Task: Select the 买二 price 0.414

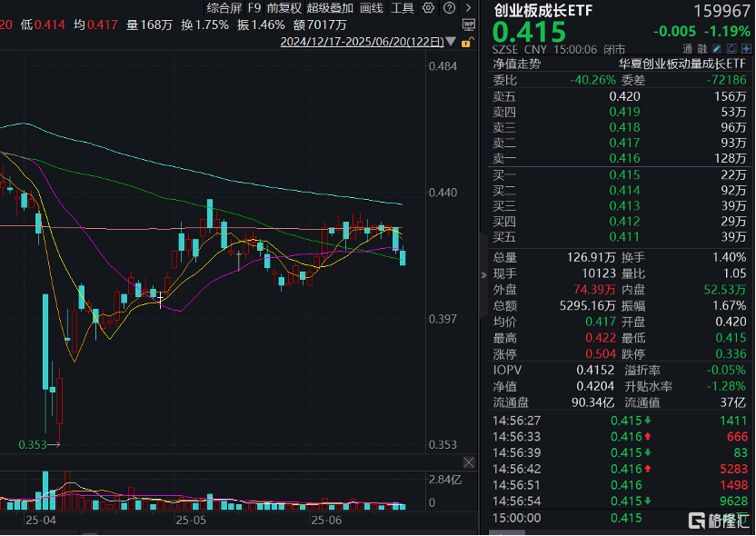Action: (x=624, y=190)
